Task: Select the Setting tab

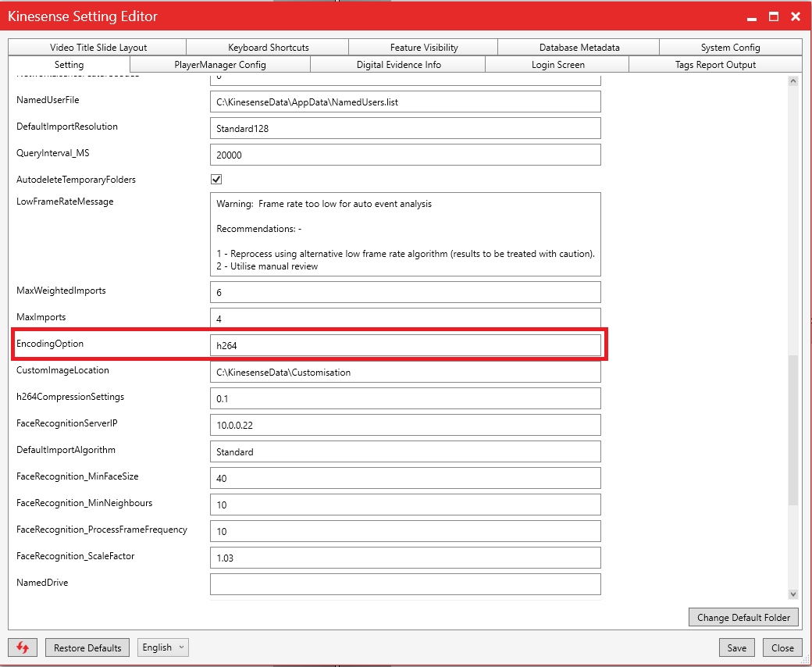Action: pos(69,64)
